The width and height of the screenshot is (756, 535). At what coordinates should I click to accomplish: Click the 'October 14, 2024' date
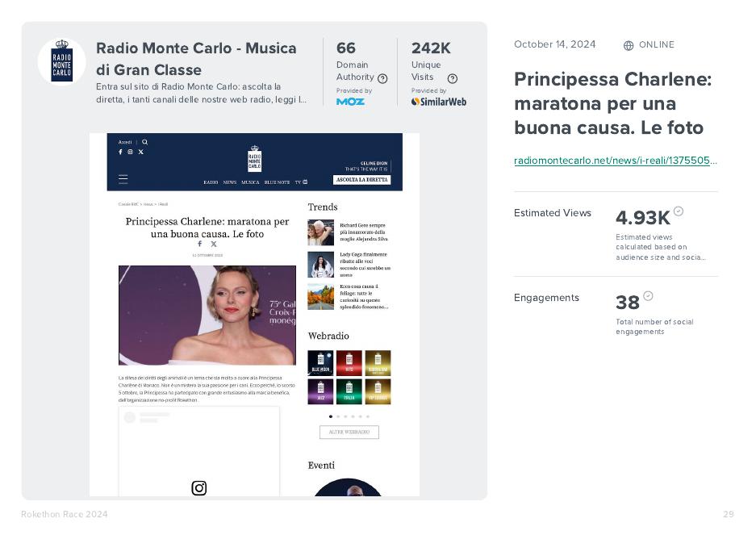tap(554, 44)
